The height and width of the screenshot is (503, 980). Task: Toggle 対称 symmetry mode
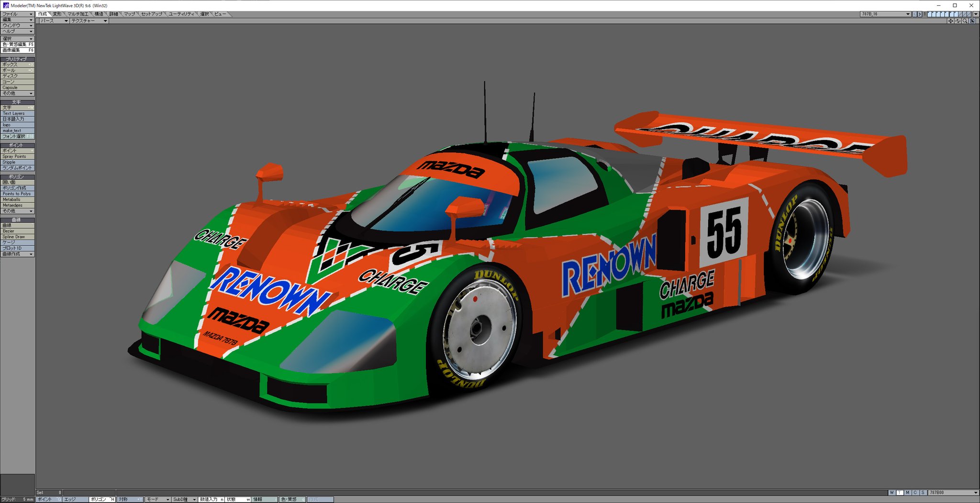[x=130, y=500]
